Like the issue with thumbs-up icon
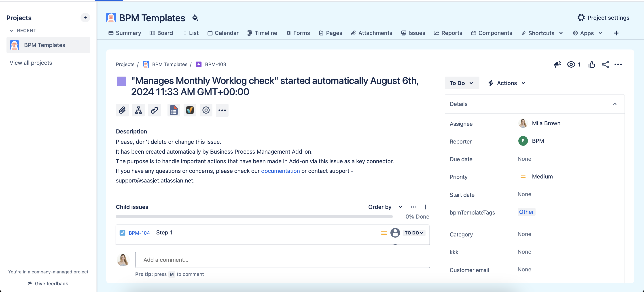Viewport: 644px width, 292px height. pos(591,64)
